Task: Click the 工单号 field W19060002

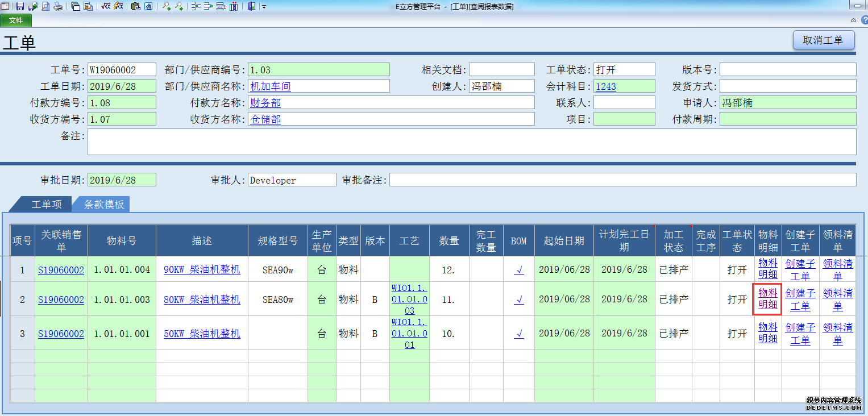Action: [122, 69]
